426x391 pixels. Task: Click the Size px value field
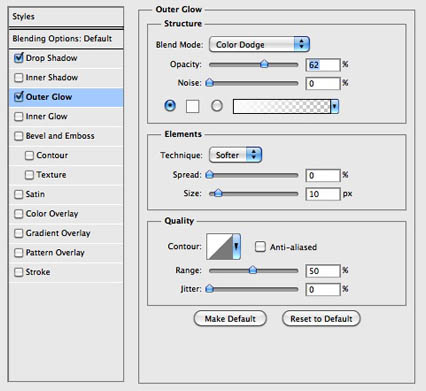point(323,194)
